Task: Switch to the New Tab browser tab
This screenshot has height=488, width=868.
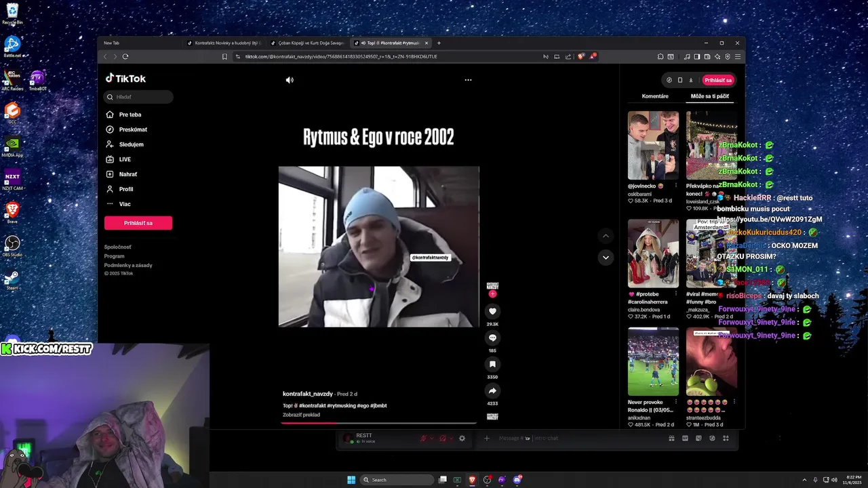Action: (140, 43)
